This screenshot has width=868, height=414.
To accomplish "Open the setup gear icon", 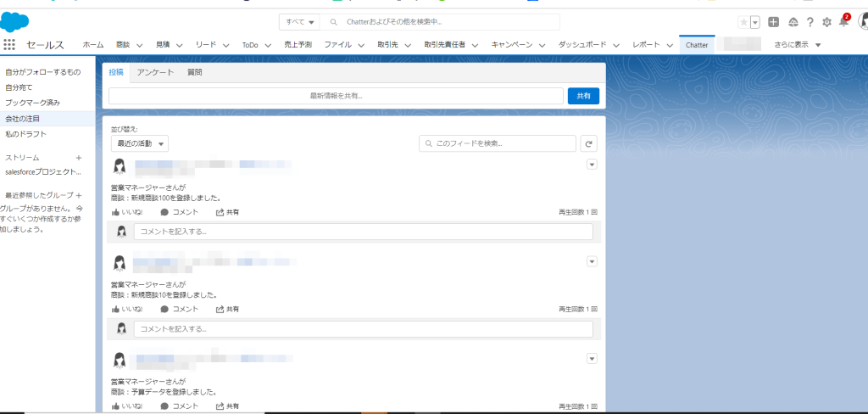I will pyautogui.click(x=826, y=22).
